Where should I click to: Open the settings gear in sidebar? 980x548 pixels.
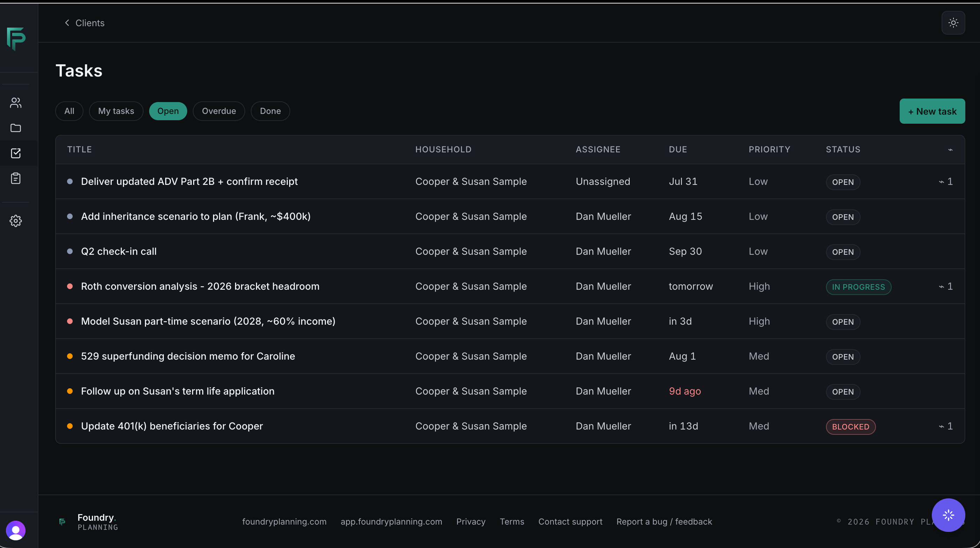(16, 221)
